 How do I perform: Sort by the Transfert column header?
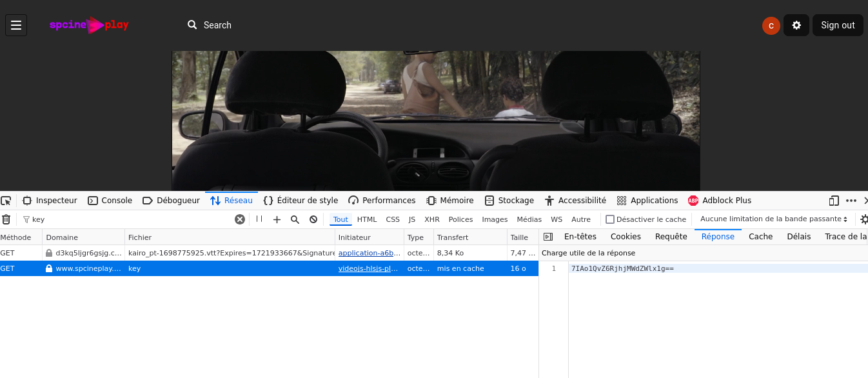click(470, 237)
